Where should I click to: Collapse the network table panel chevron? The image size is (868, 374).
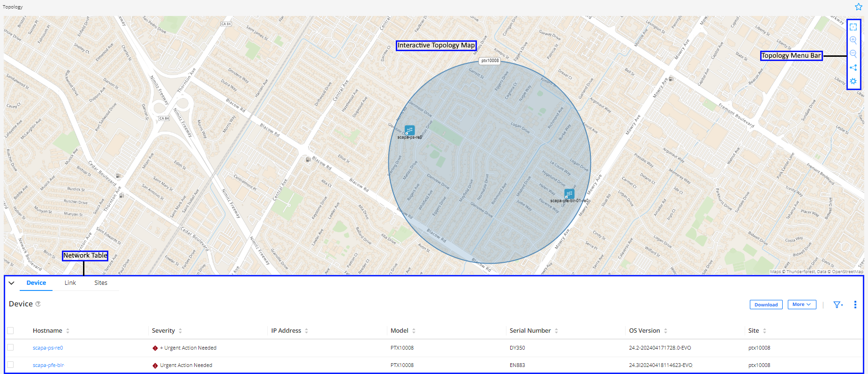[x=12, y=283]
